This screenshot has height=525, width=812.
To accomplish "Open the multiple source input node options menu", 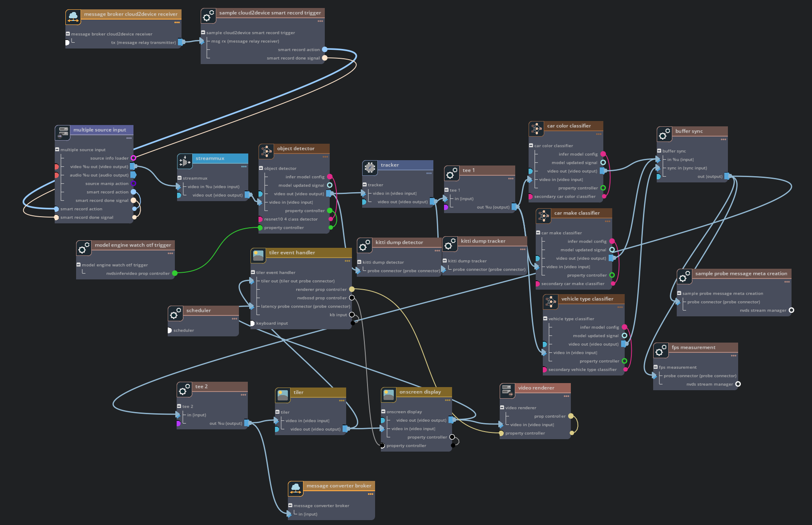I will click(x=129, y=138).
